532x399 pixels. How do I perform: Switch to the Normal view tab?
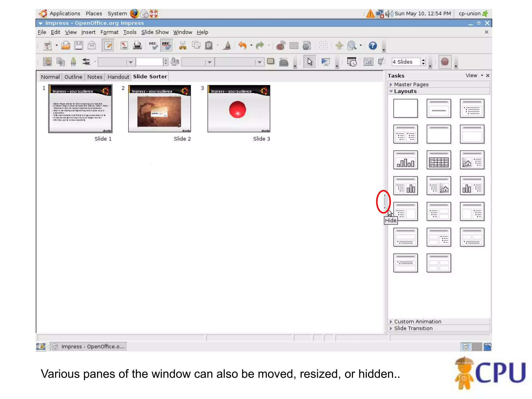(50, 77)
